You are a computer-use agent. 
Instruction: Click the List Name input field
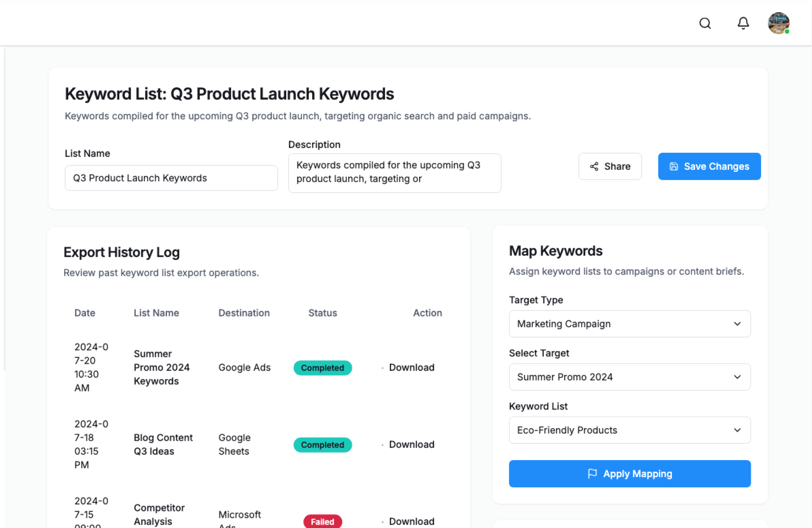171,178
